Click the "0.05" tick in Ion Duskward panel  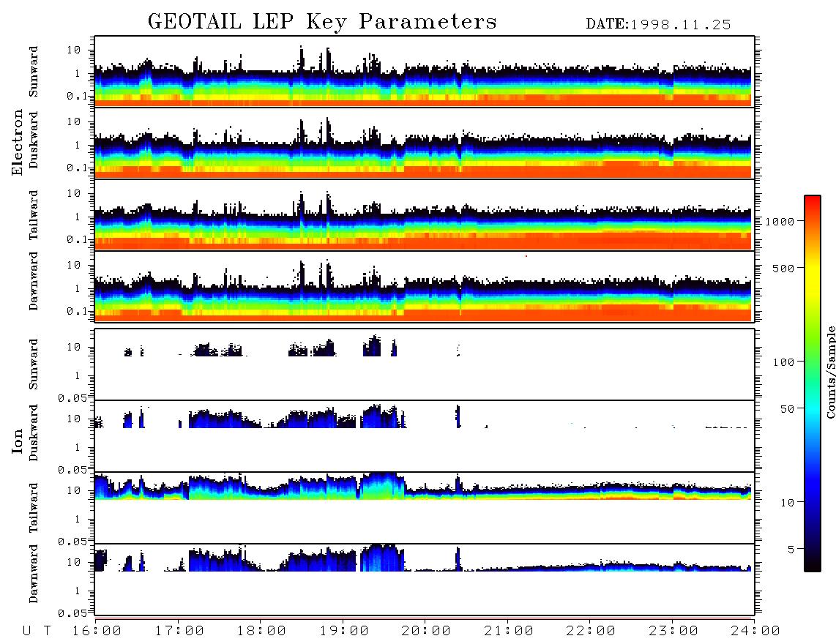(x=73, y=470)
